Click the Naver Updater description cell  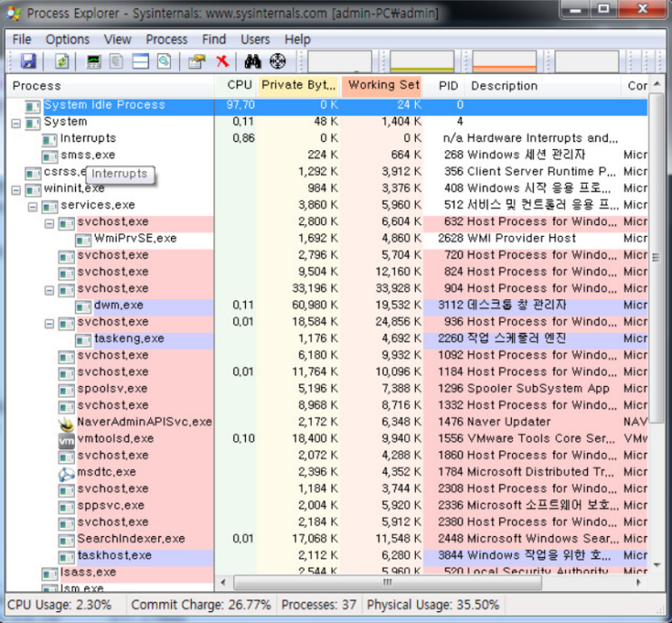click(508, 422)
